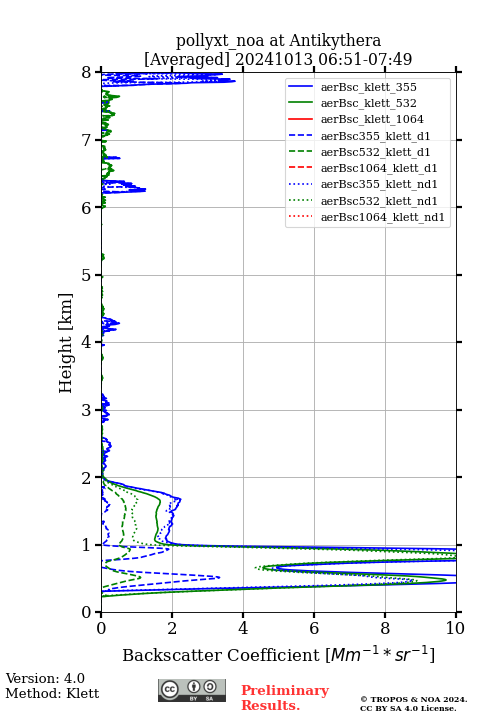Select legend label aerBsc1064_klett_nd1
The width and height of the screenshot is (480, 720).
[x=383, y=217]
